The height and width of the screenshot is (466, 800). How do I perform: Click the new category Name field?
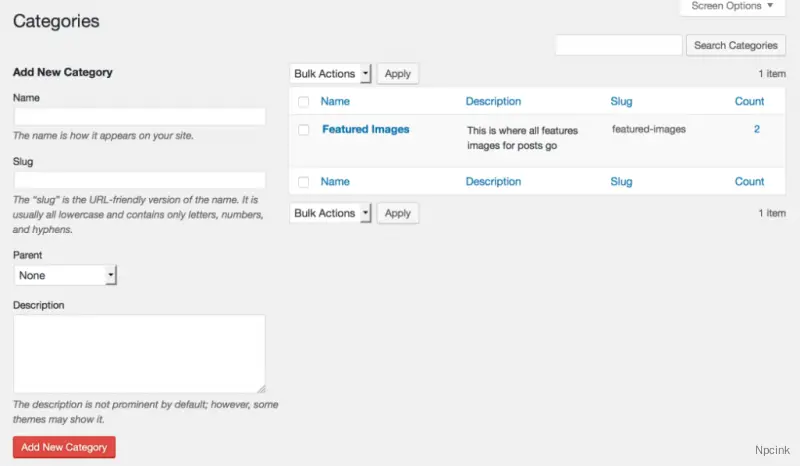pyautogui.click(x=139, y=117)
